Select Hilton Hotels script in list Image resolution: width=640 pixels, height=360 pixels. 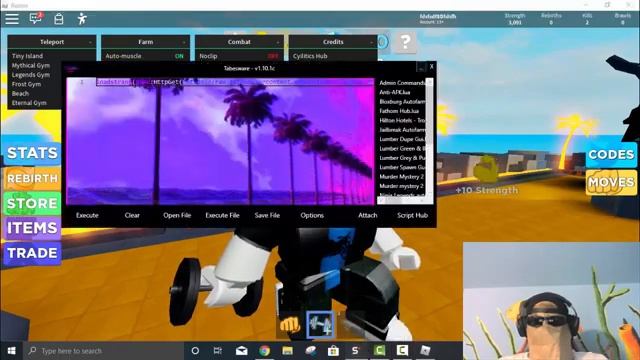pyautogui.click(x=402, y=120)
